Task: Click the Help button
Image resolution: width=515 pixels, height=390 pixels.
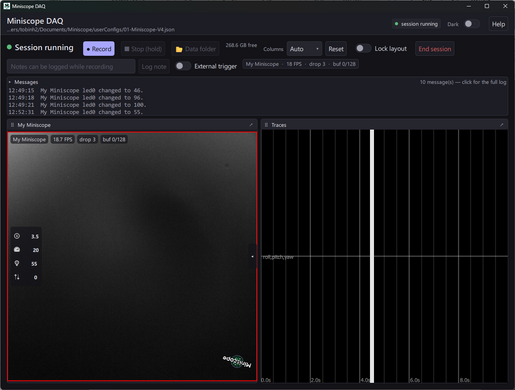Action: 498,24
